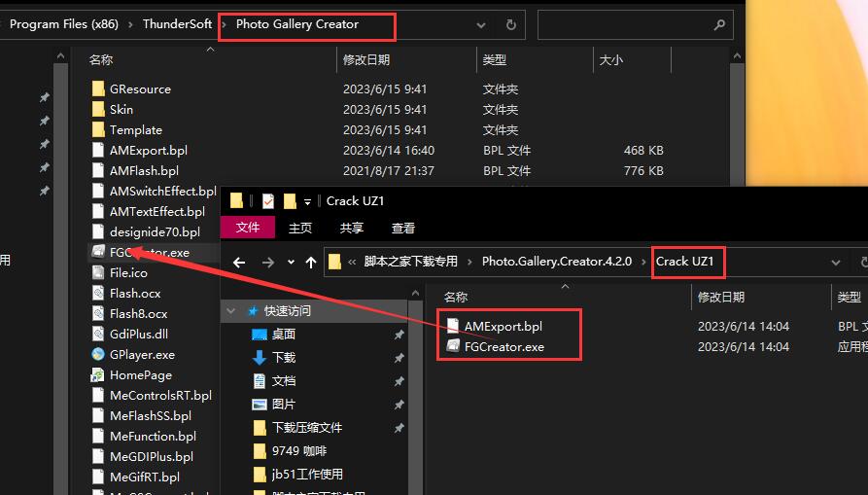Switch to the 主页 ribbon tab
Image resolution: width=868 pixels, height=495 pixels.
[300, 228]
